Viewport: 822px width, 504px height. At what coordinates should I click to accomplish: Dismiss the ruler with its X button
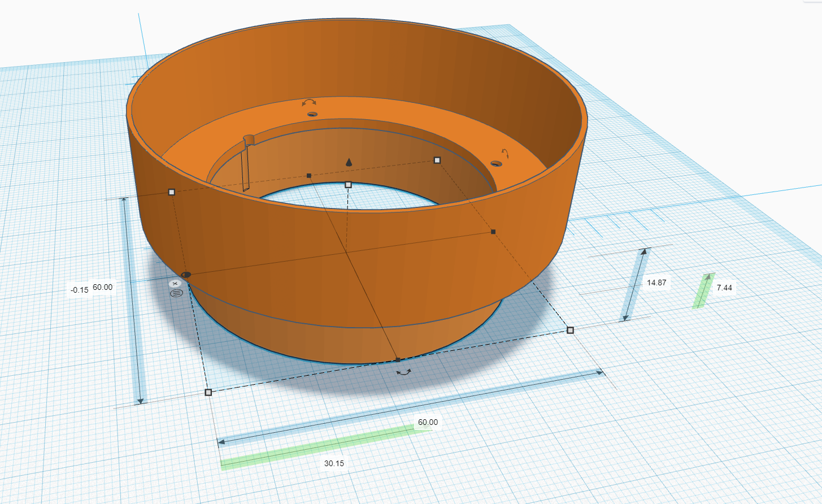pos(176,283)
